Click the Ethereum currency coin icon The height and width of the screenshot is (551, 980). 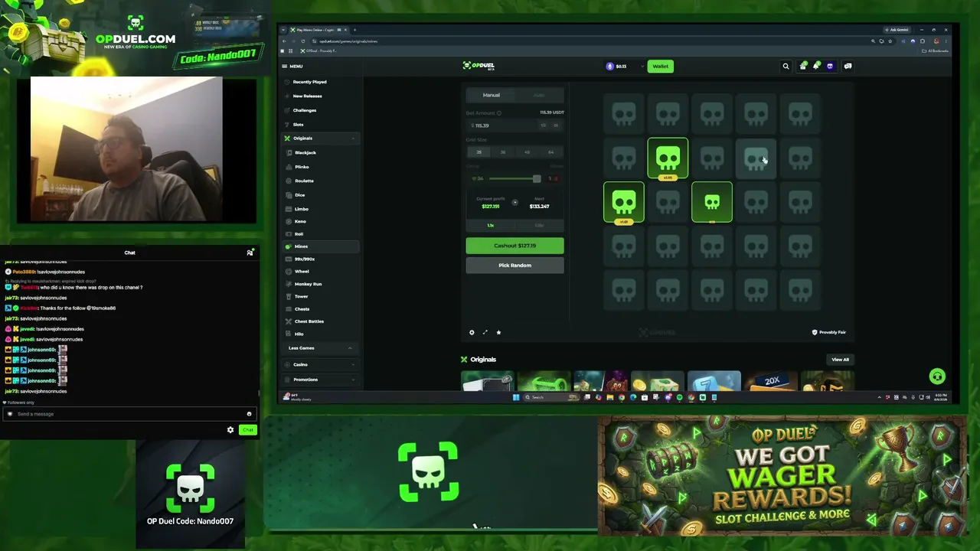[610, 67]
